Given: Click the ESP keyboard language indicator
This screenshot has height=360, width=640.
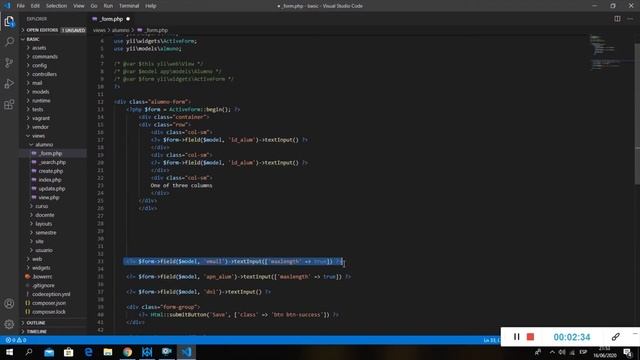Looking at the screenshot, I should 583,352.
